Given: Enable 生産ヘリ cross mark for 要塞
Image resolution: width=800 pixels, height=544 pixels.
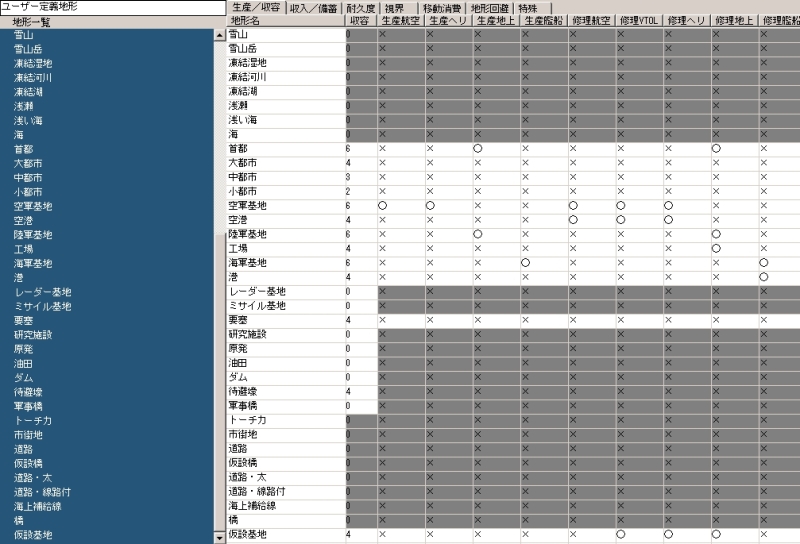Looking at the screenshot, I should pyautogui.click(x=430, y=320).
